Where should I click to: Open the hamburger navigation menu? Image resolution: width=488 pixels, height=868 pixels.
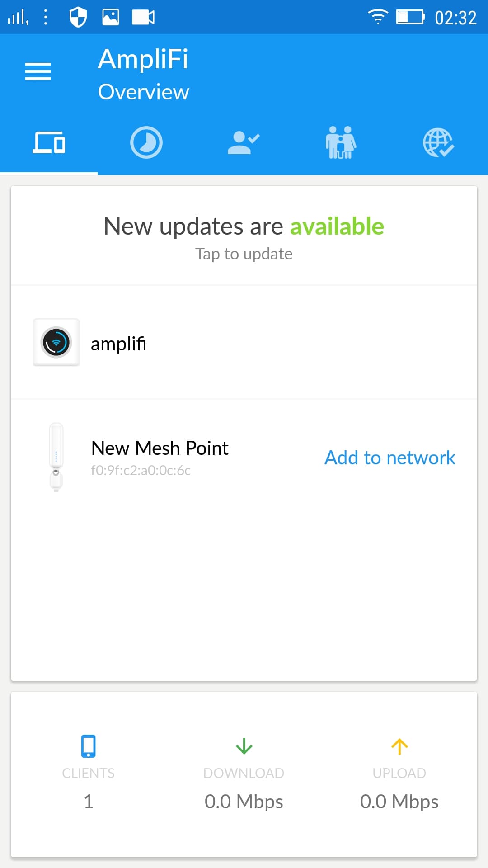(x=38, y=71)
